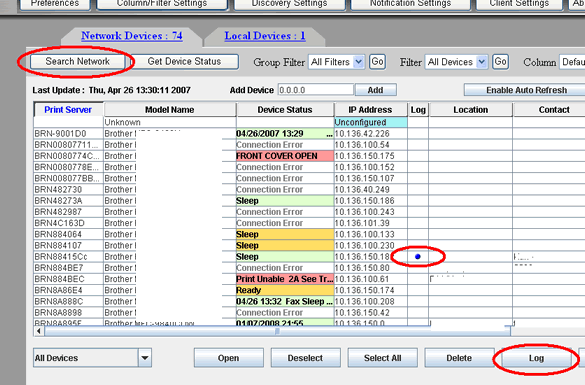The width and height of the screenshot is (585, 385).
Task: Select IP address 10.136.42.226
Action: point(370,134)
